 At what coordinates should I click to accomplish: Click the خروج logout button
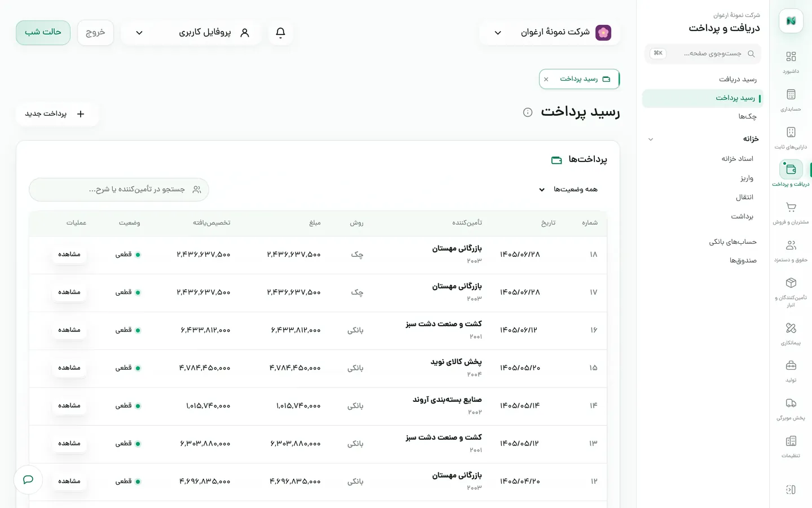point(95,33)
